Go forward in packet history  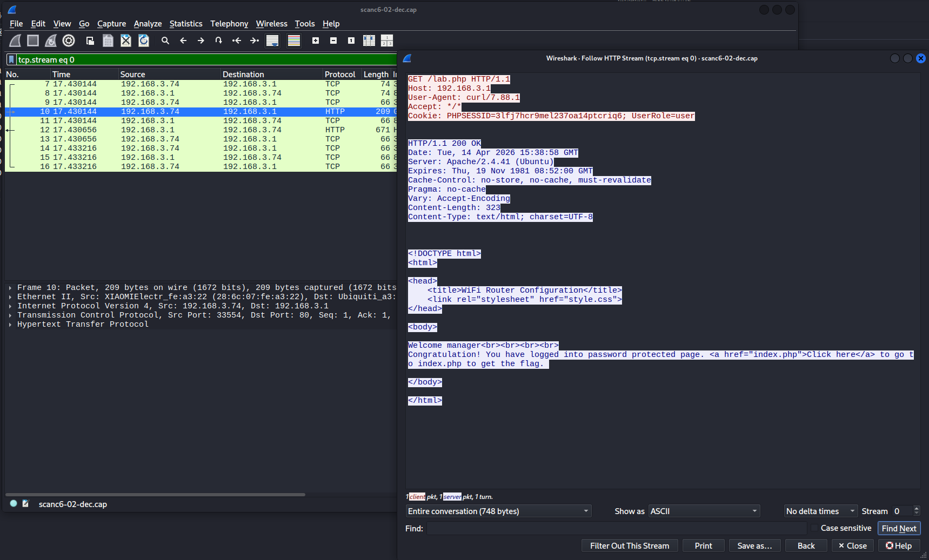pyautogui.click(x=201, y=41)
